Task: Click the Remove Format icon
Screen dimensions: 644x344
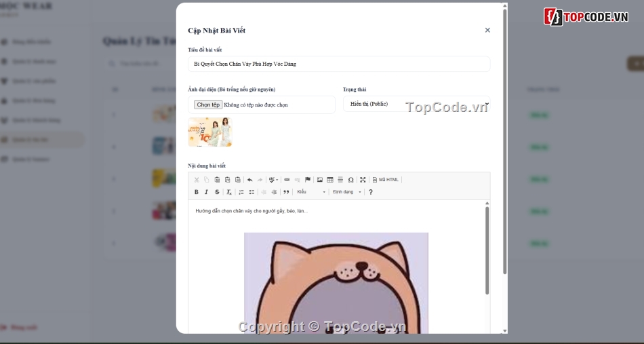Action: 229,192
